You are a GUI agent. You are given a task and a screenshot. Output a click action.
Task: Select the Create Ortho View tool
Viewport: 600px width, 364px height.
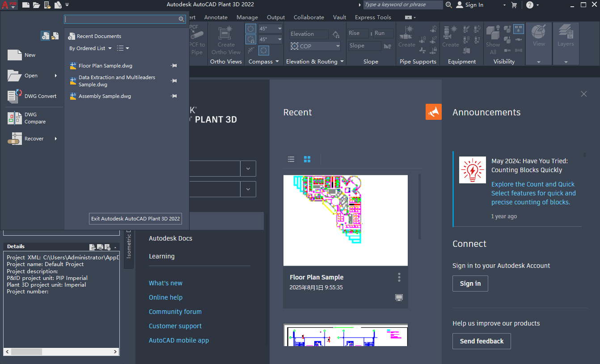pos(226,40)
